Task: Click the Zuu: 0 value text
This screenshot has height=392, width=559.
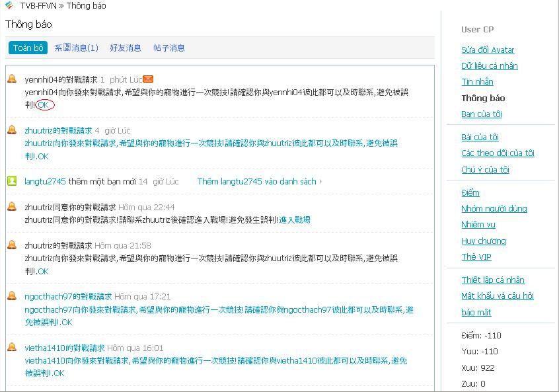Action: (x=473, y=384)
